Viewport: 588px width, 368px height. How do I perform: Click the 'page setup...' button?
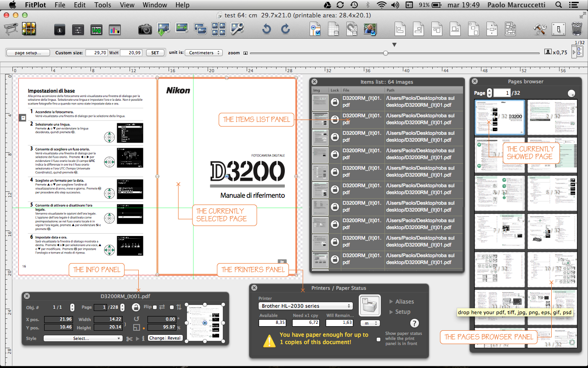[28, 53]
